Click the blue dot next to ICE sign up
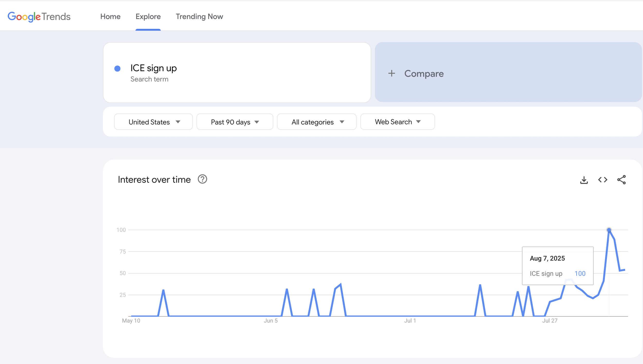The height and width of the screenshot is (364, 643). 118,69
